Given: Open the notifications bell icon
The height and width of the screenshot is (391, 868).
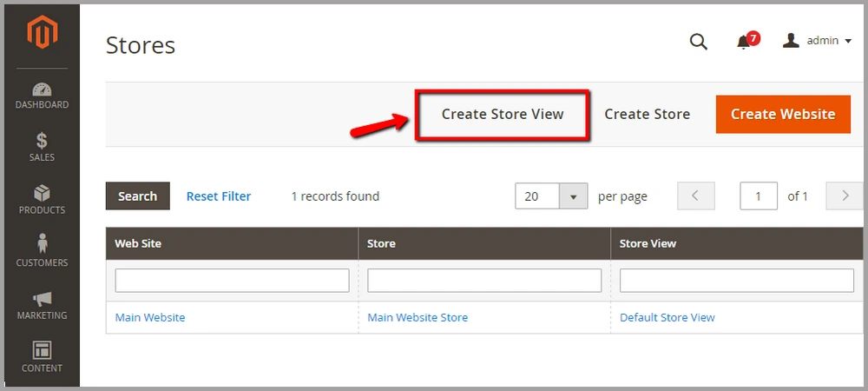Looking at the screenshot, I should click(x=744, y=42).
